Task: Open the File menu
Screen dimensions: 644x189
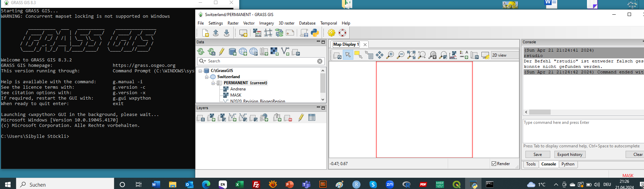Action: 201,23
